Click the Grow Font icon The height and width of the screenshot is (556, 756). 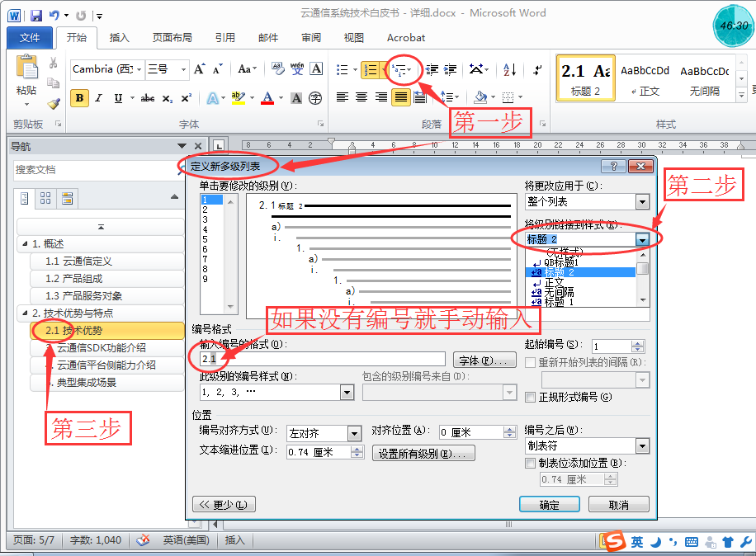pyautogui.click(x=200, y=69)
